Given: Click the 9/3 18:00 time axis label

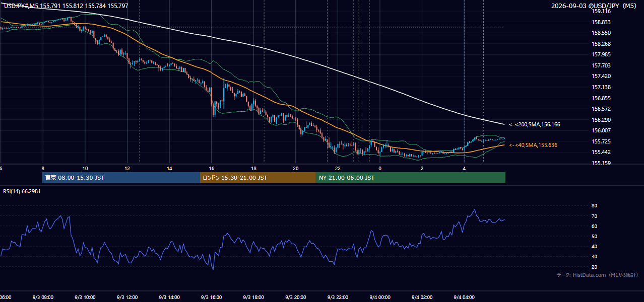Looking at the screenshot, I should 253,297.
